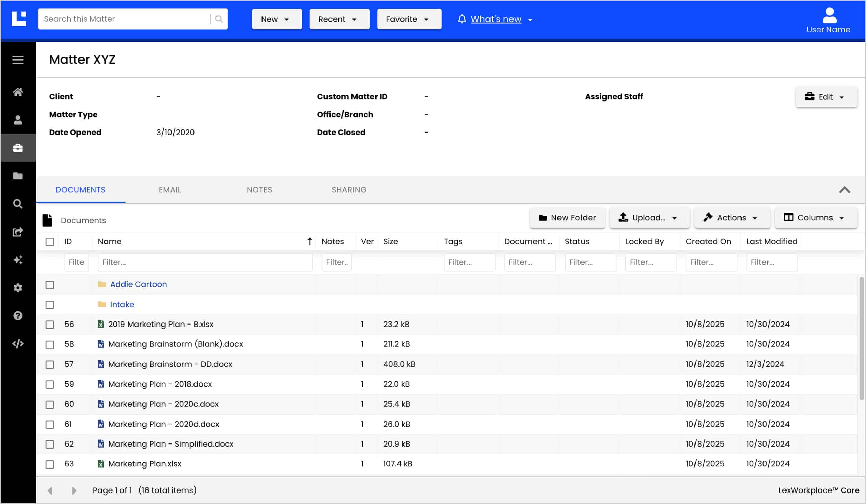This screenshot has width=866, height=504.
Task: Open the code brackets icon in sidebar
Action: click(x=18, y=344)
